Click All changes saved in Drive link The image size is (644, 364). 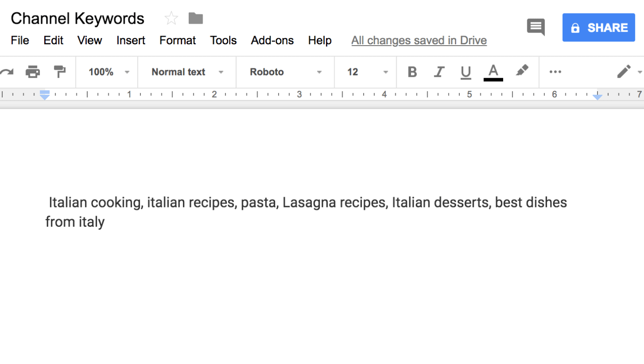tap(419, 40)
